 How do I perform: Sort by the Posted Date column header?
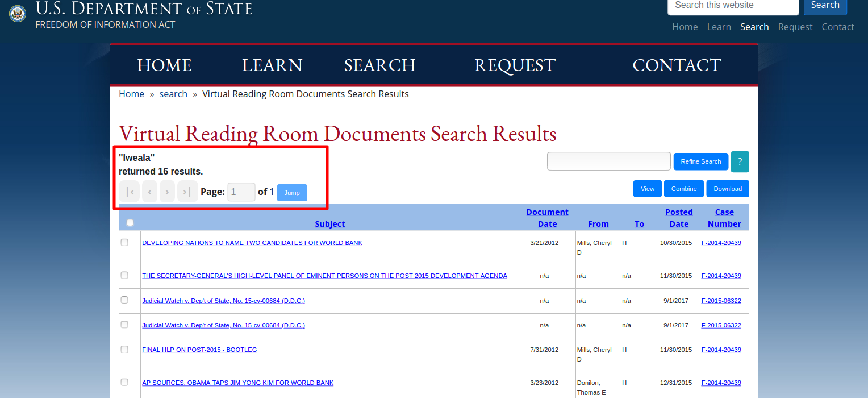tap(679, 218)
